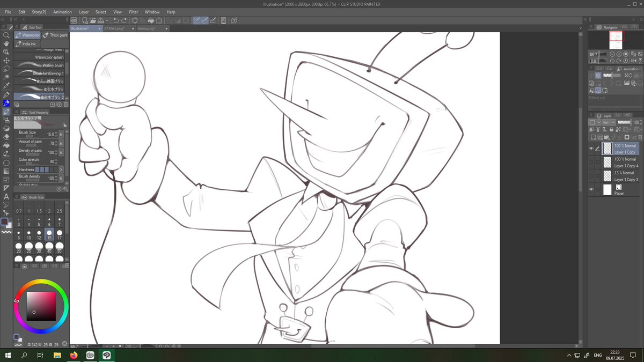Select the Figure ellipse tool
The width and height of the screenshot is (644, 362).
(x=6, y=162)
